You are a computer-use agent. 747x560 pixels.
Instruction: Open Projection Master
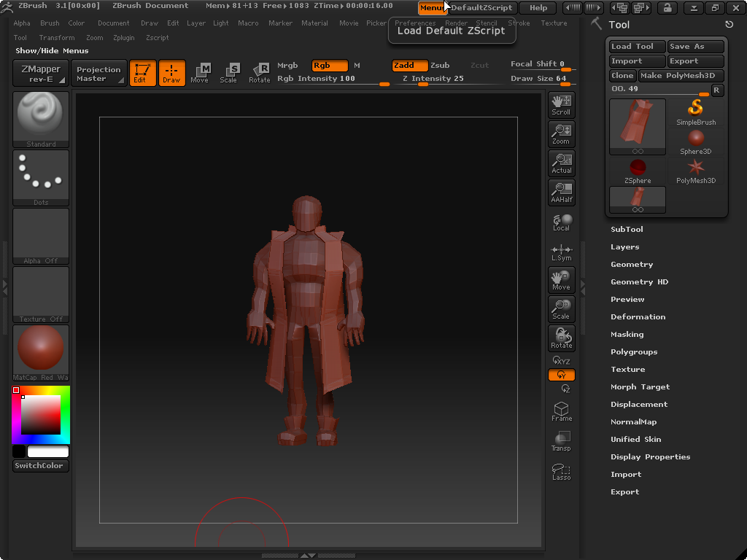98,74
